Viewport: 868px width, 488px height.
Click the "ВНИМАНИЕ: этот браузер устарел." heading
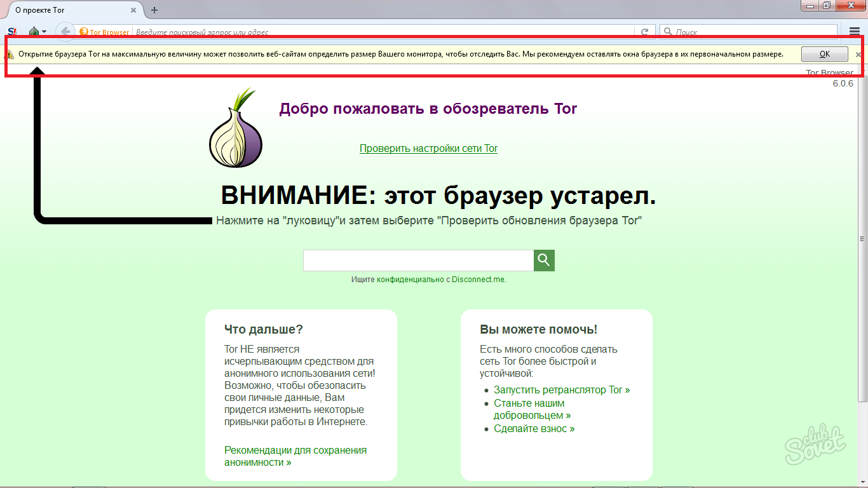438,196
